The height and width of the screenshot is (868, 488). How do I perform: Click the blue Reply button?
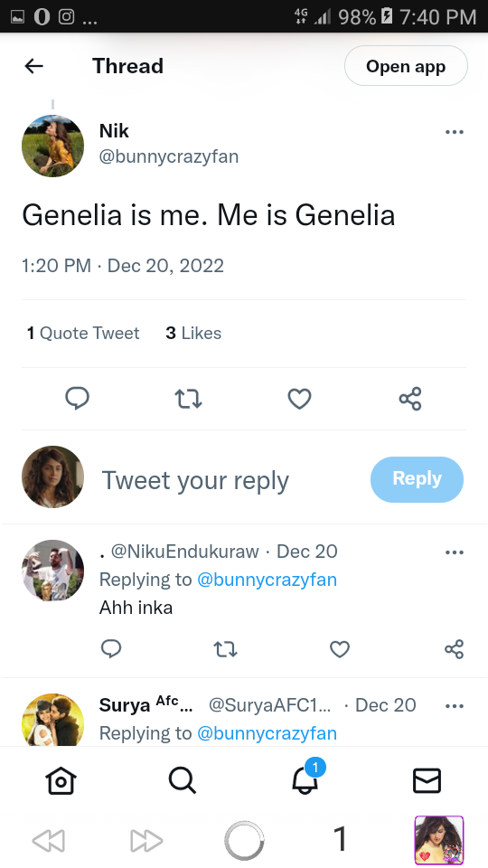417,479
